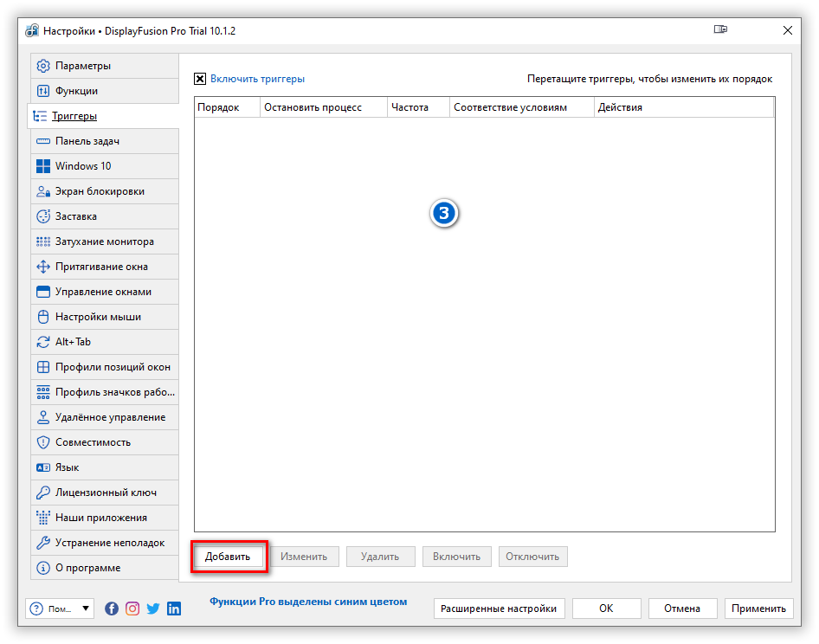The width and height of the screenshot is (819, 644).
Task: Click the Удалить button
Action: (380, 557)
